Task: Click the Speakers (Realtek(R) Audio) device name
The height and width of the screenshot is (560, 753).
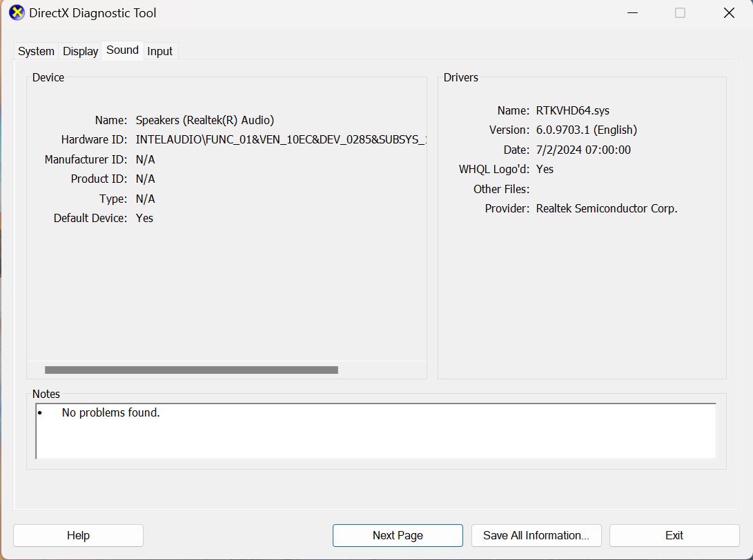Action: click(x=205, y=120)
